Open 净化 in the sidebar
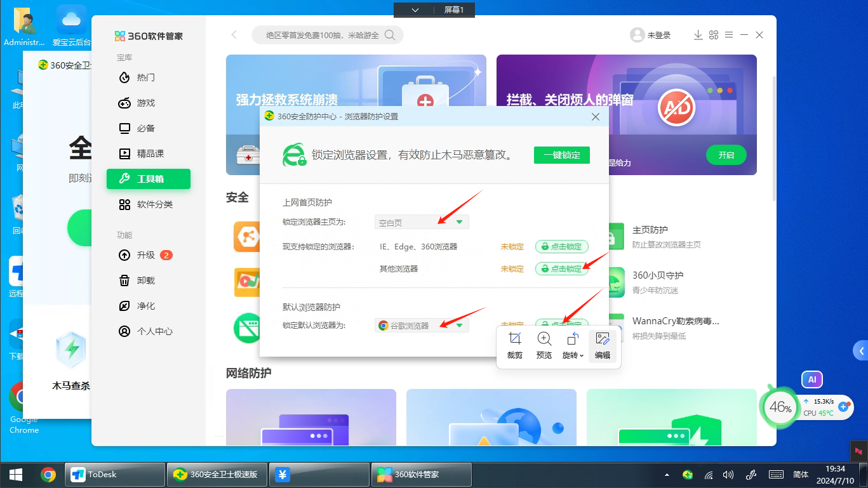 tap(149, 306)
